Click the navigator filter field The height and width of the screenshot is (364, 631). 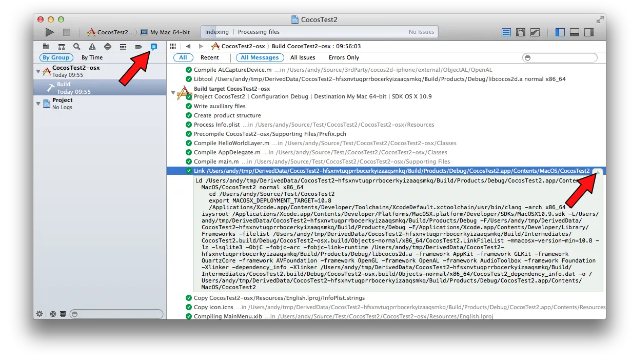pos(116,314)
